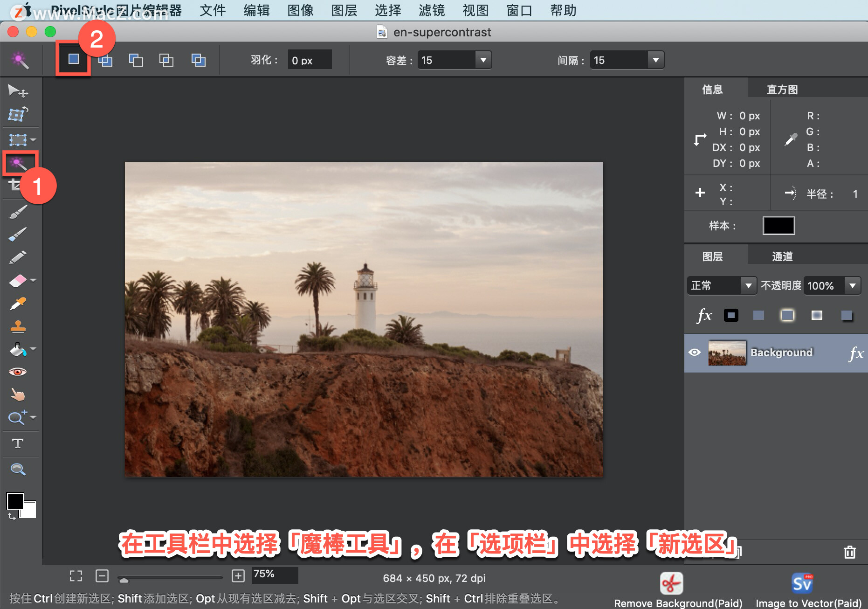Select the Eraser tool
This screenshot has width=868, height=609.
18,280
